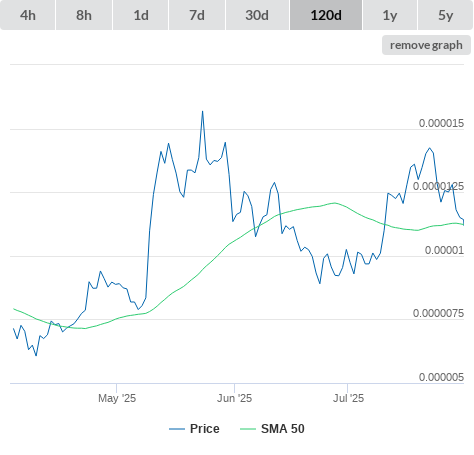Screen dimensions: 474x455
Task: Show the 30d price range
Action: 257,15
